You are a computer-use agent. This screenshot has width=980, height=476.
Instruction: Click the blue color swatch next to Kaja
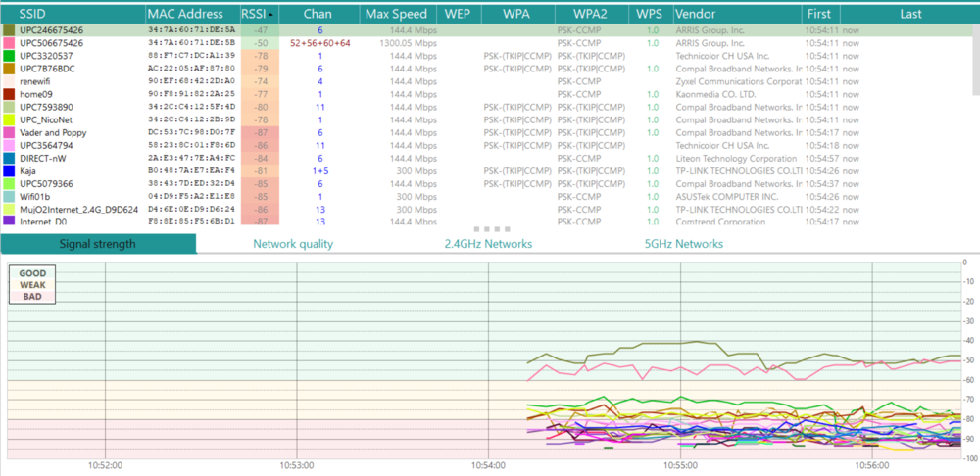coord(9,170)
